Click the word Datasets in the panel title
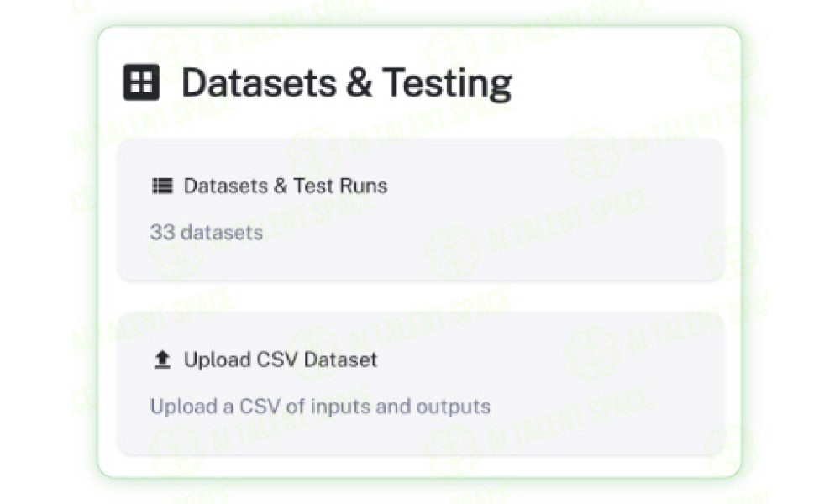The height and width of the screenshot is (504, 840). click(260, 83)
